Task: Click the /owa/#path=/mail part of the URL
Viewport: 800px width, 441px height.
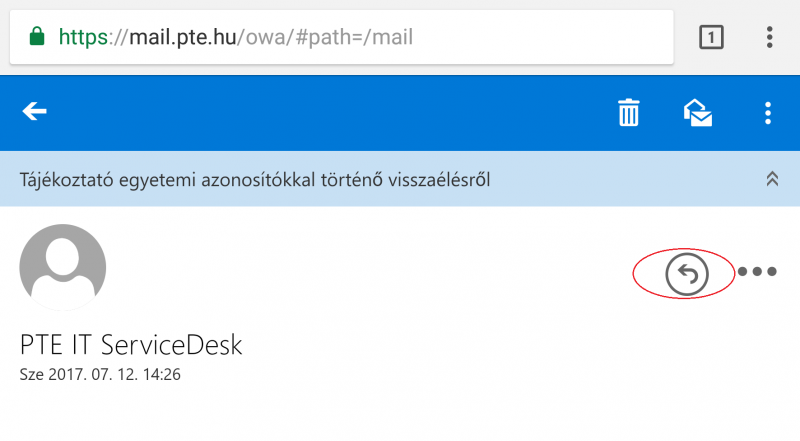Action: (325, 37)
